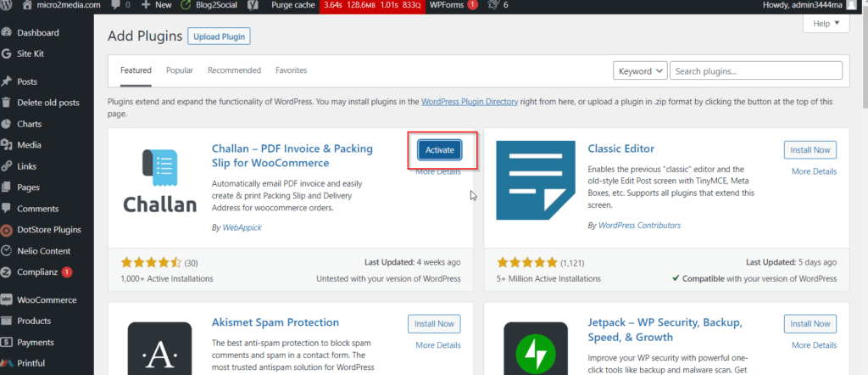Image resolution: width=868 pixels, height=375 pixels.
Task: Open WordPress Plugin Directory link
Action: [x=470, y=102]
